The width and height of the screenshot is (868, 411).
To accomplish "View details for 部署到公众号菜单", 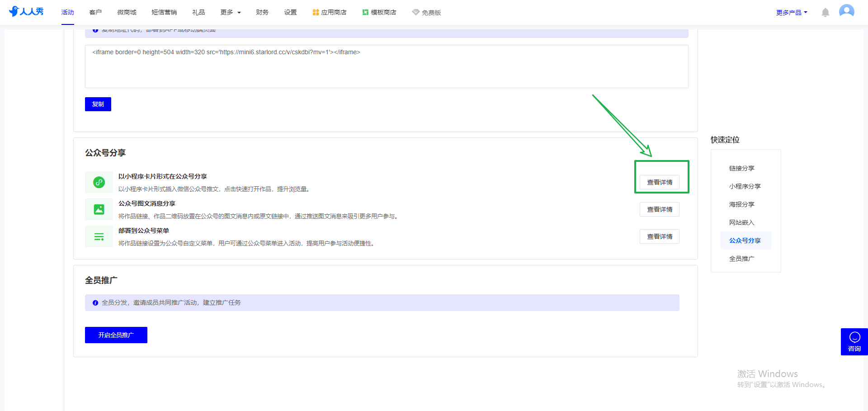I will pyautogui.click(x=660, y=236).
